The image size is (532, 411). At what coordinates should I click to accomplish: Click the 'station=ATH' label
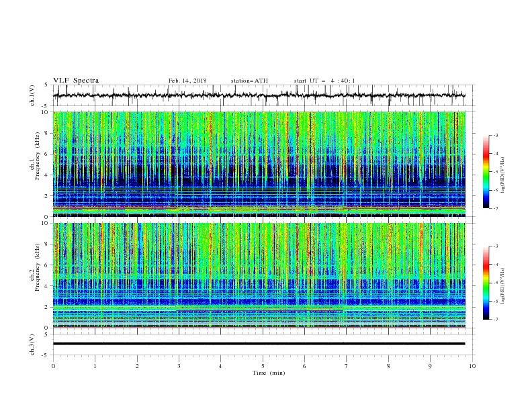[x=249, y=81]
